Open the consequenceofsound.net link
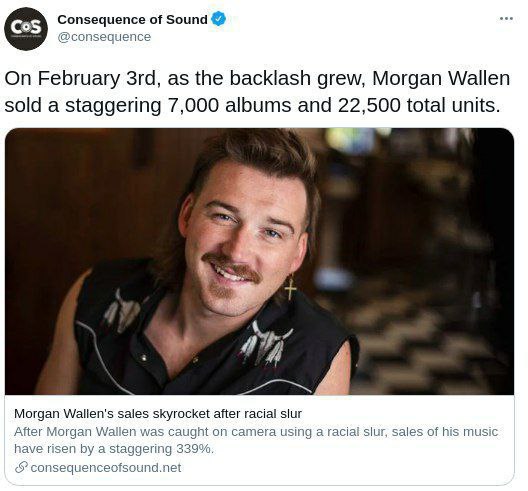The height and width of the screenshot is (491, 528). pos(106,467)
